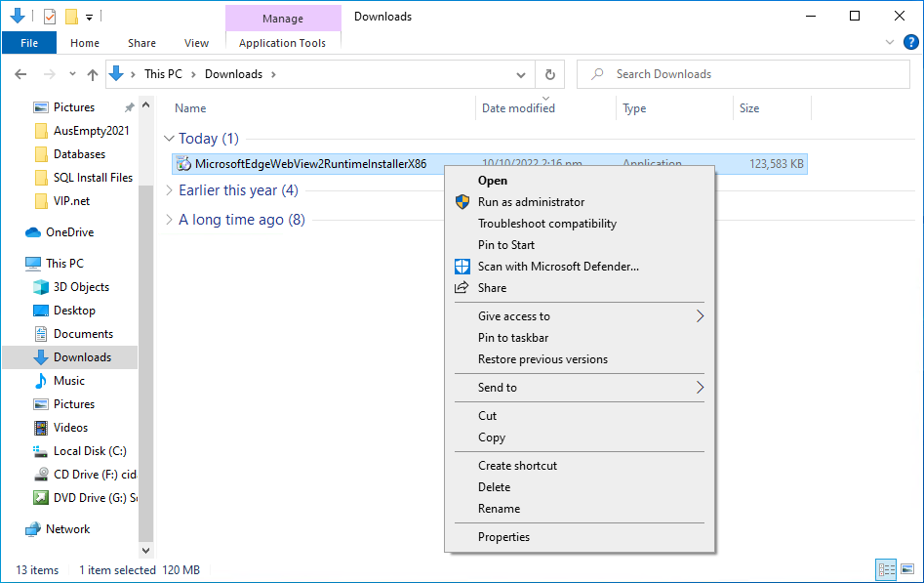
Task: Open the Databases folder in sidebar
Action: (x=79, y=154)
